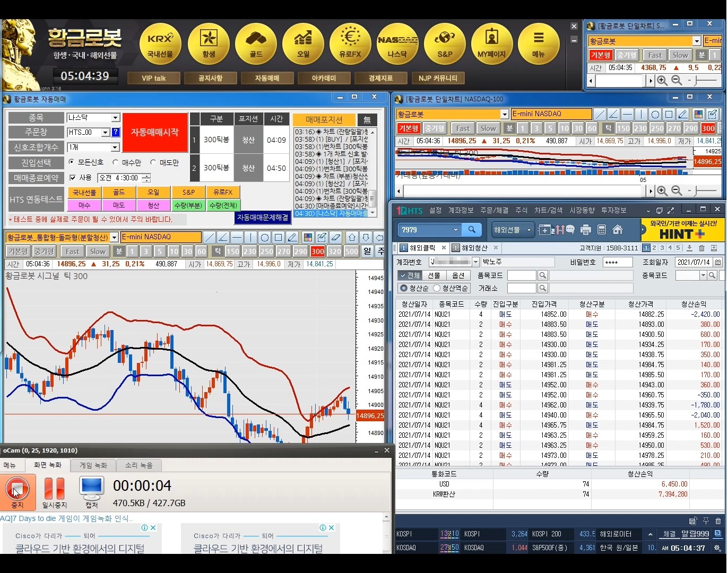Click zoom-in magnifier in NASDAQ-100 chart window
728x573 pixels.
pos(662,190)
